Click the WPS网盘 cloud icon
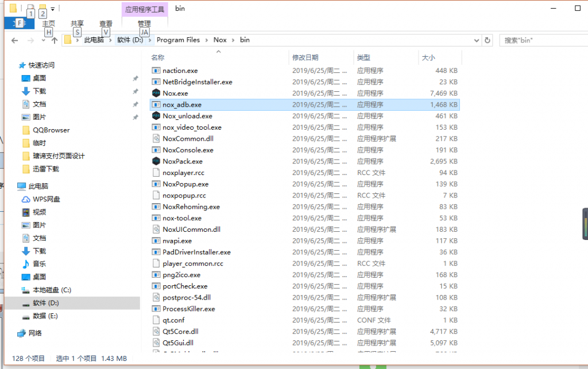 pos(25,199)
